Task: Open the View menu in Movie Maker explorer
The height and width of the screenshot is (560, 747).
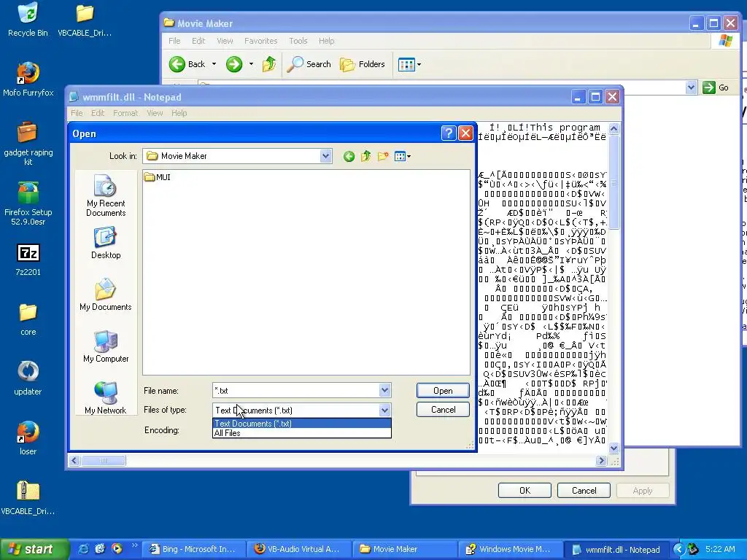Action: 225,41
